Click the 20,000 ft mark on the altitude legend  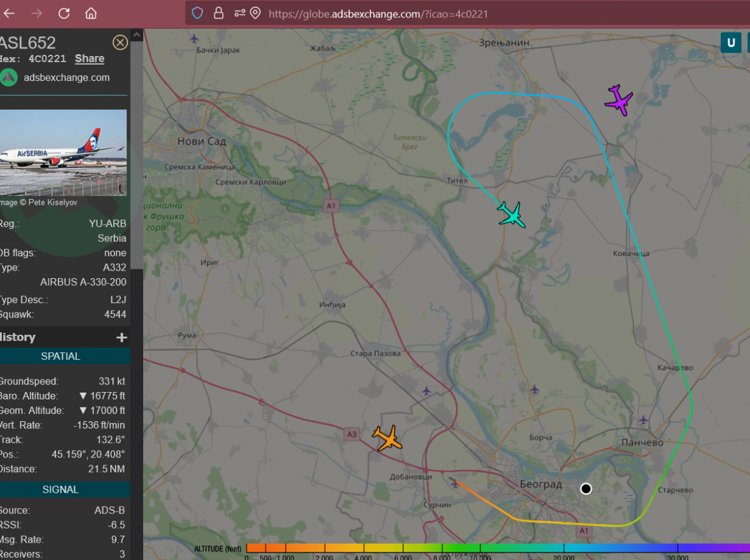[564, 548]
